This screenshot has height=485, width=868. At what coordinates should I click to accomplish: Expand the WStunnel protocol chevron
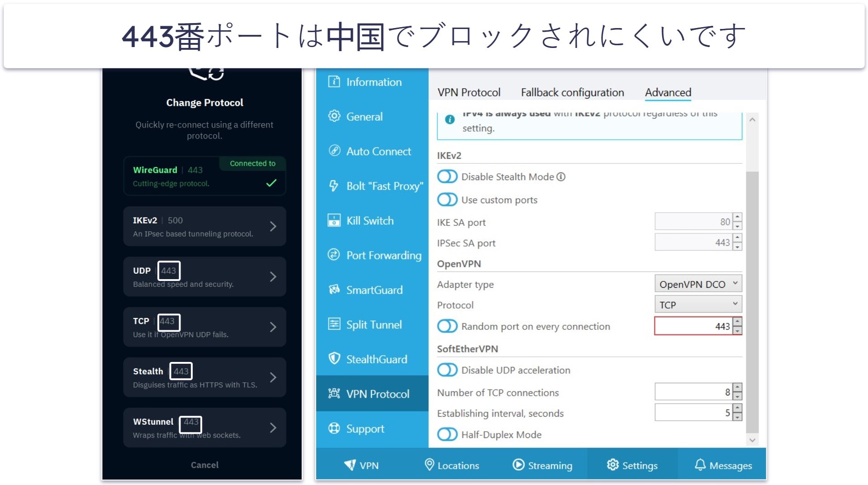(x=273, y=428)
